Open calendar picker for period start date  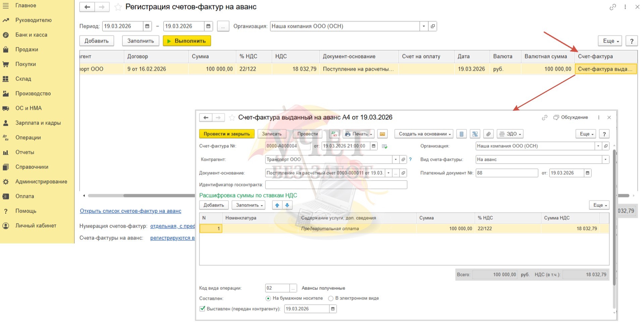pyautogui.click(x=147, y=26)
